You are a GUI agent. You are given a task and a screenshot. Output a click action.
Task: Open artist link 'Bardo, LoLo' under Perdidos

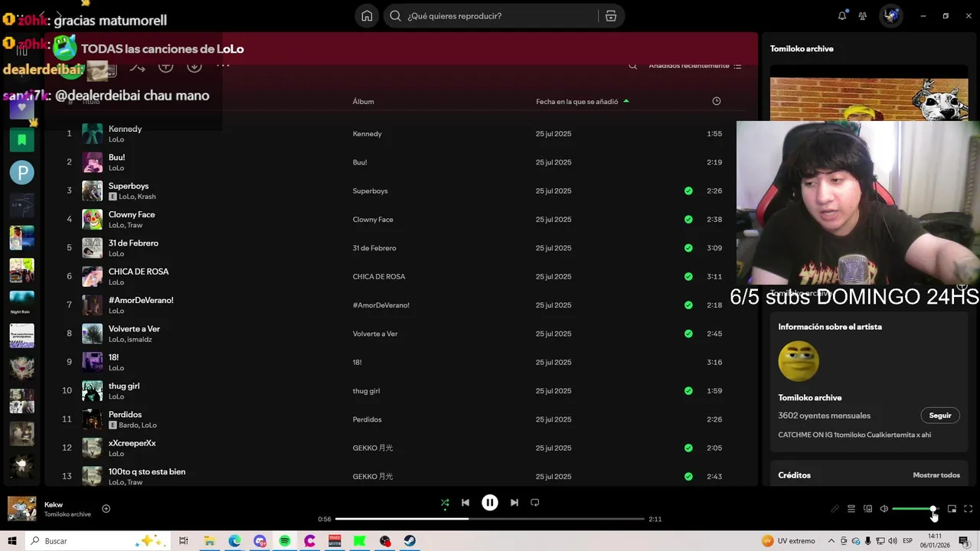tap(138, 425)
